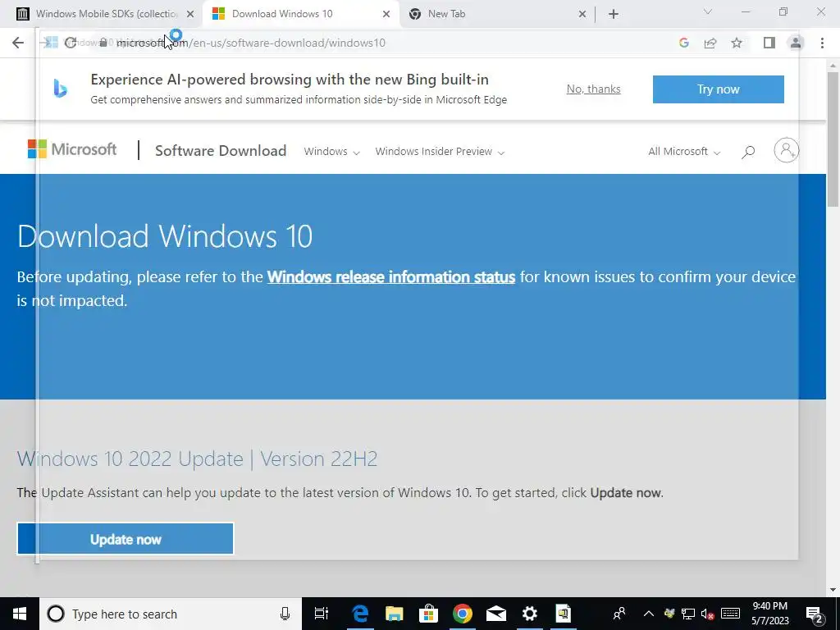Open the notification center icon
Screen dimensions: 840x630
[x=815, y=614]
